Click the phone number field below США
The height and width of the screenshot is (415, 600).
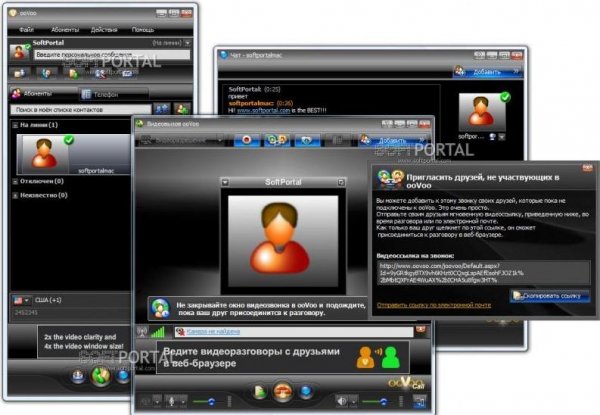coord(71,312)
